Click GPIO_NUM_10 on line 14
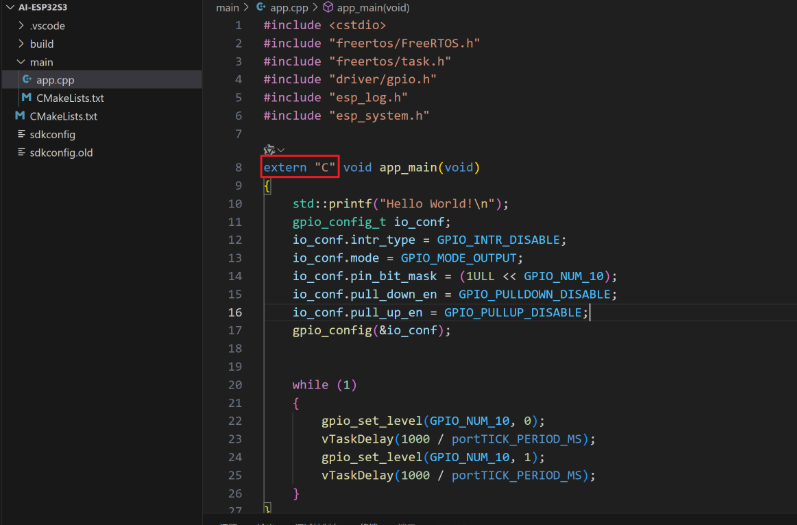The height and width of the screenshot is (525, 797). (563, 276)
